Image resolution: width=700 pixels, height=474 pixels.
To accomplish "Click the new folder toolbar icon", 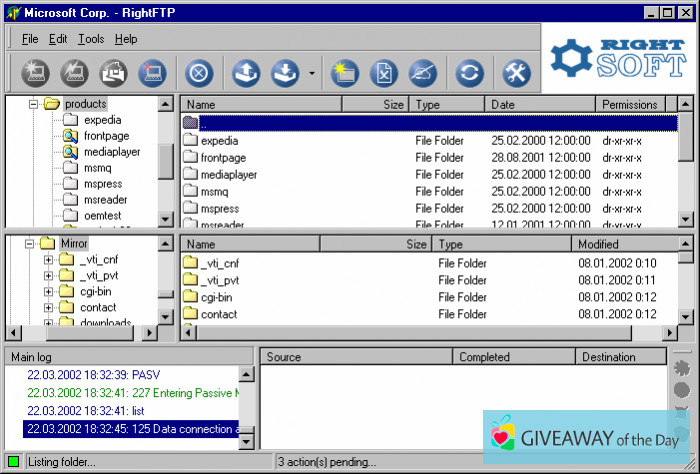I will tap(344, 73).
